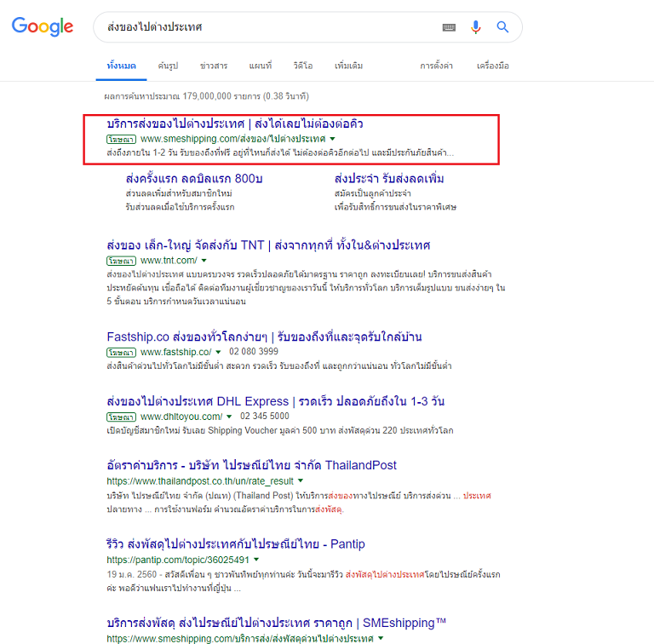Click phone number 02 345 5000
Viewport: 654px width, 644px height.
point(265,417)
